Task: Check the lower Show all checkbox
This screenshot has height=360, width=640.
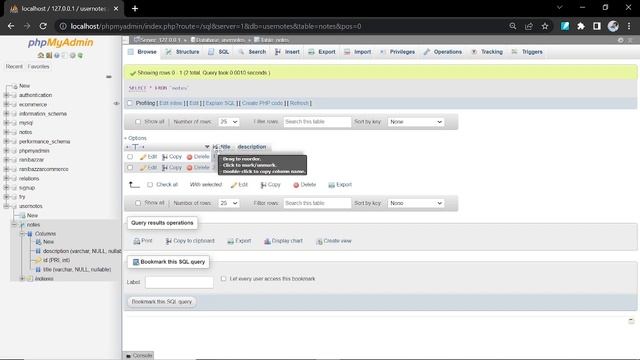Action: click(138, 203)
